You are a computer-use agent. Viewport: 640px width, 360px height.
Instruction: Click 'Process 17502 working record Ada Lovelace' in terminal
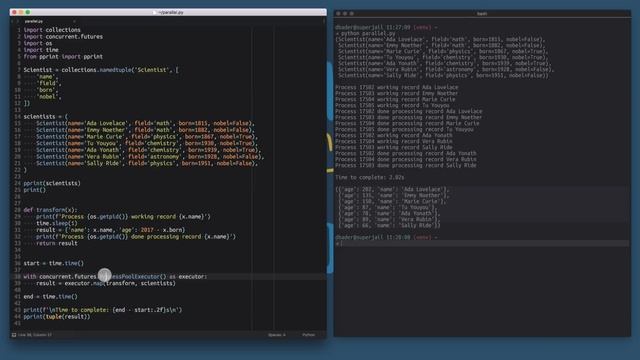pyautogui.click(x=397, y=87)
